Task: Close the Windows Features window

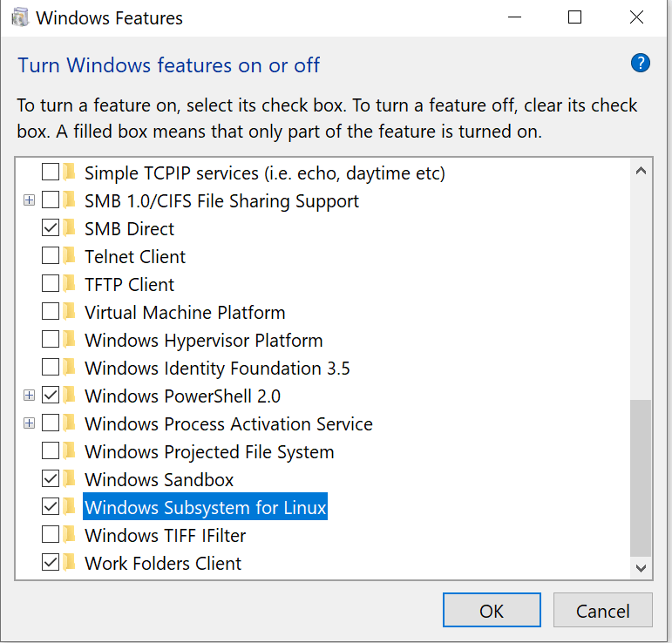Action: [636, 17]
